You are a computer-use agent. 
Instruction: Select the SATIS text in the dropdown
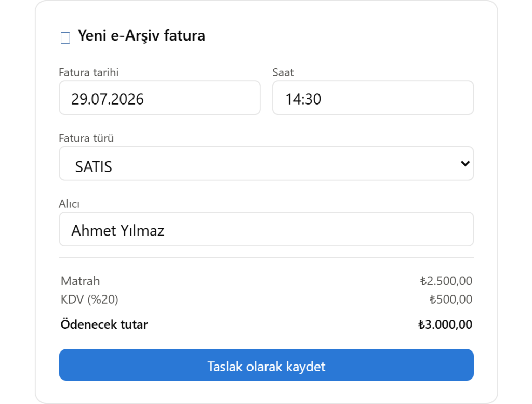tap(94, 167)
